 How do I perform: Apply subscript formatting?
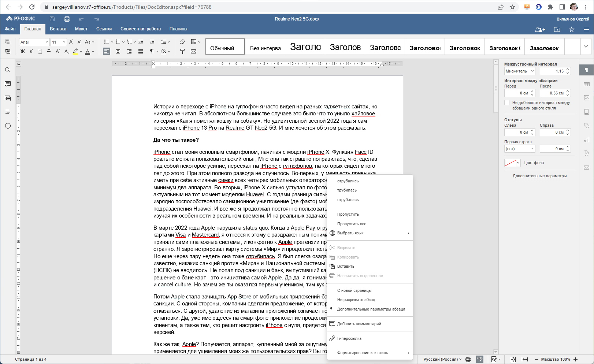pos(67,52)
